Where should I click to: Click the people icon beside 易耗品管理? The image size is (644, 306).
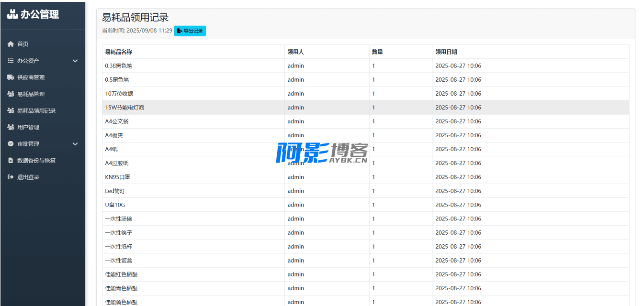11,94
